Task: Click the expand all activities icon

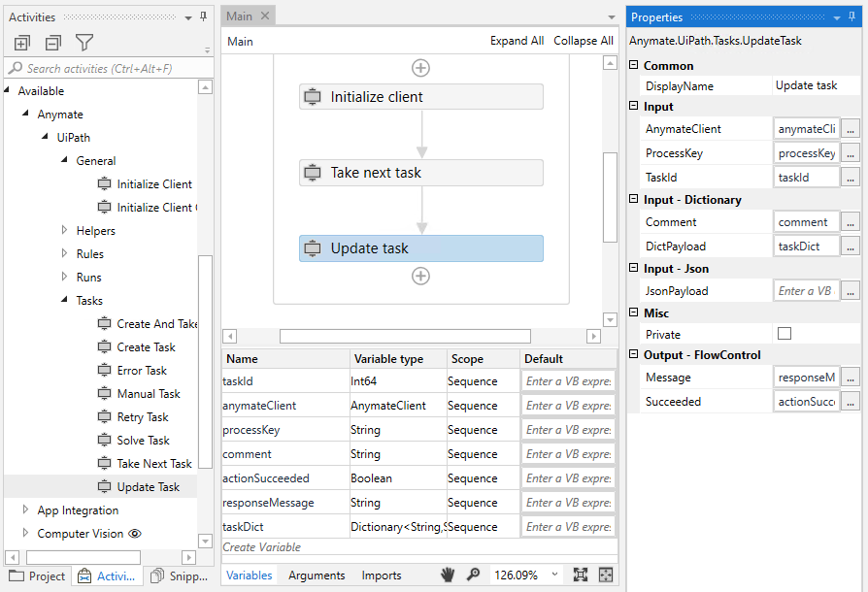Action: pos(21,43)
